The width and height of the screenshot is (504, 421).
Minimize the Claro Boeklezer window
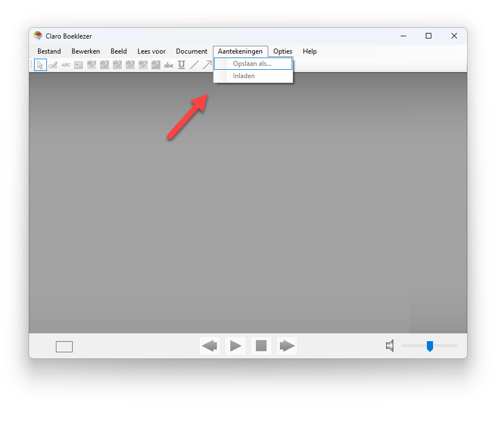(403, 36)
